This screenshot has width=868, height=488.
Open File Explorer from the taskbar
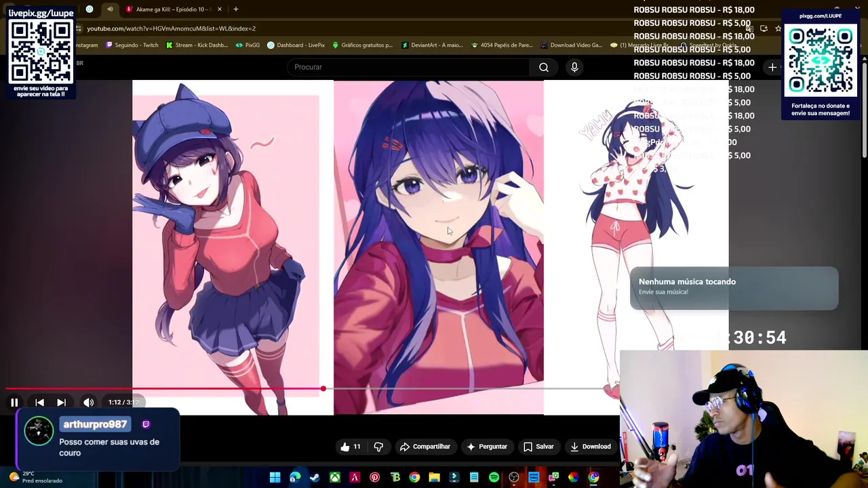coord(434,478)
